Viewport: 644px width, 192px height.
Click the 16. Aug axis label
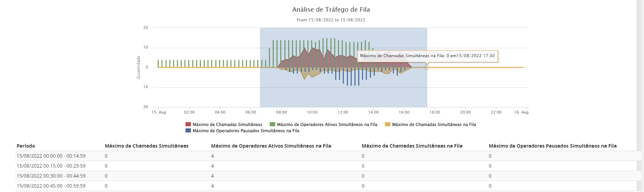tap(521, 112)
